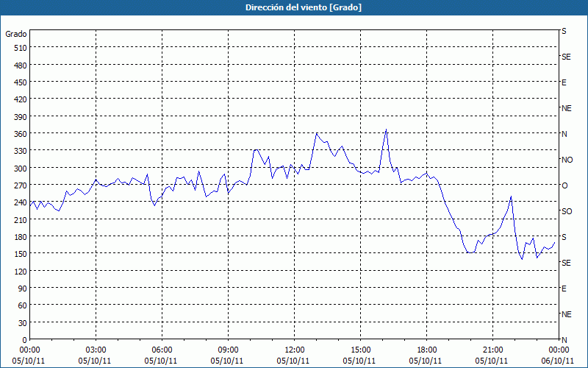Click the wind line's highest peak after 15:00

387,130
